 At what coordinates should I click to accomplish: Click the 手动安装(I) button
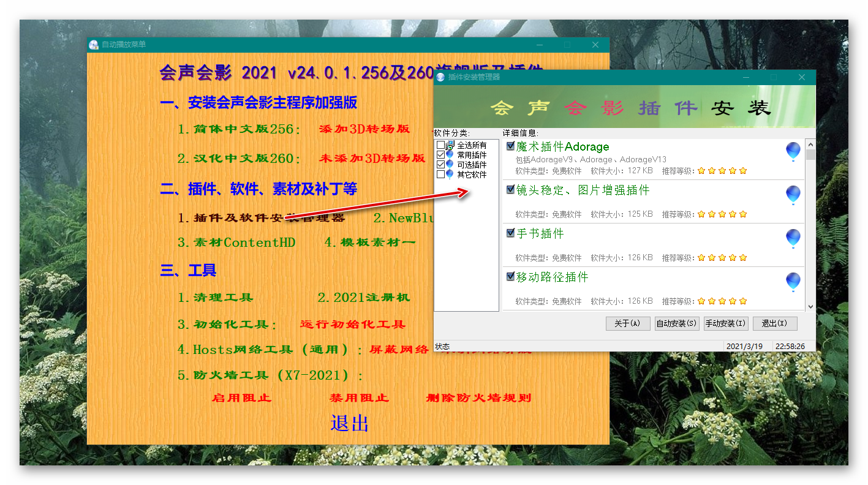[x=726, y=323]
